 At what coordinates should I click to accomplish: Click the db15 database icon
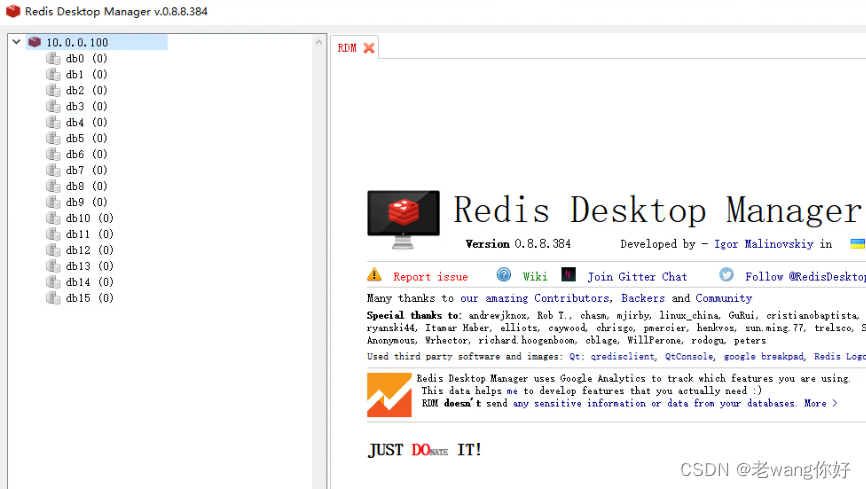point(53,299)
